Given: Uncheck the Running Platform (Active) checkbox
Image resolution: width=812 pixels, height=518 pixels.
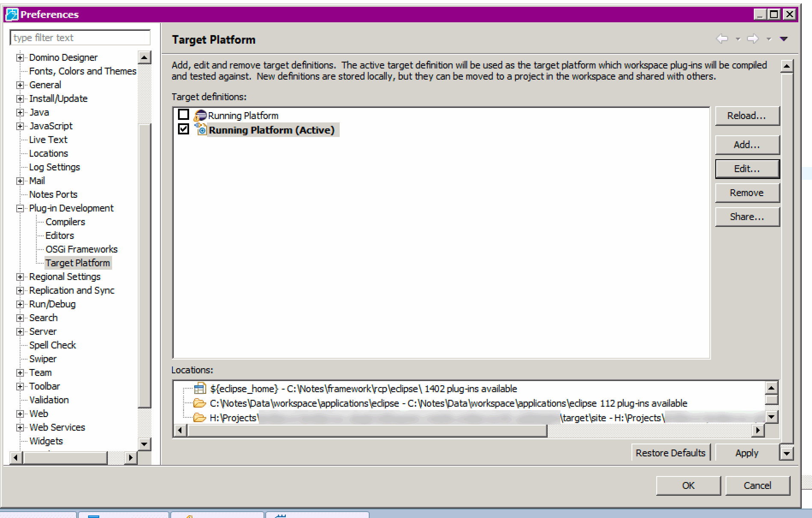Looking at the screenshot, I should [184, 129].
